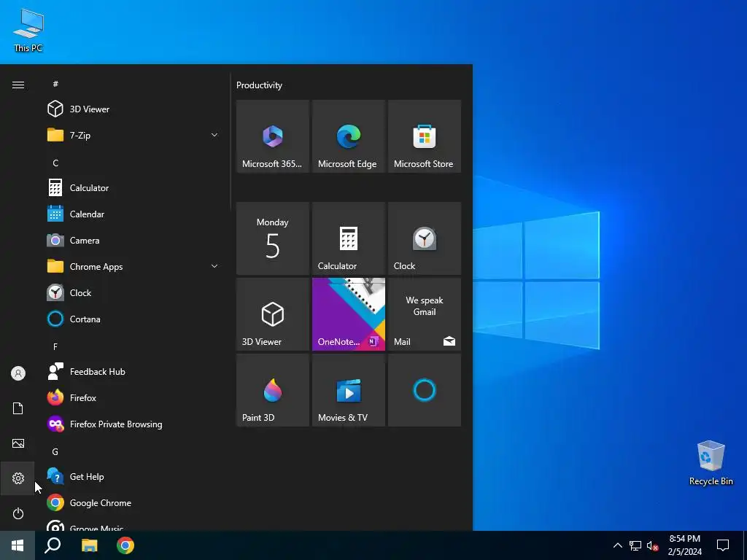
Task: Open the 7-Zip folder entry
Action: [x=133, y=135]
